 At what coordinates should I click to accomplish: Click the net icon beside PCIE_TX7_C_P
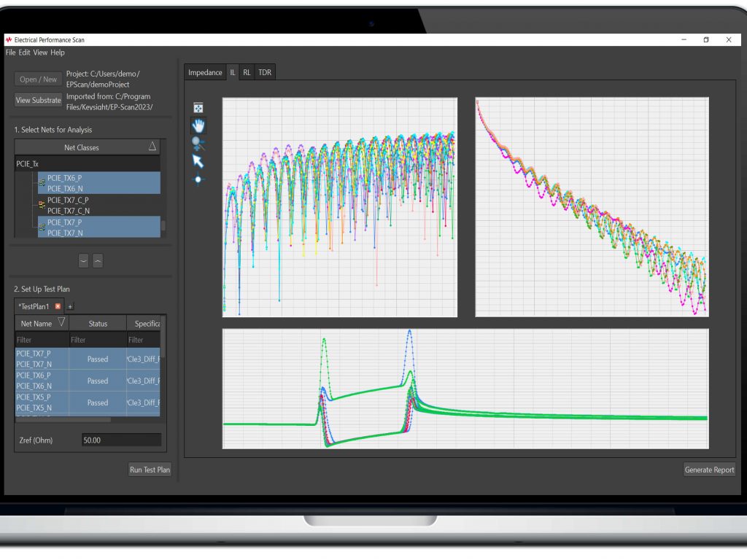(42, 205)
